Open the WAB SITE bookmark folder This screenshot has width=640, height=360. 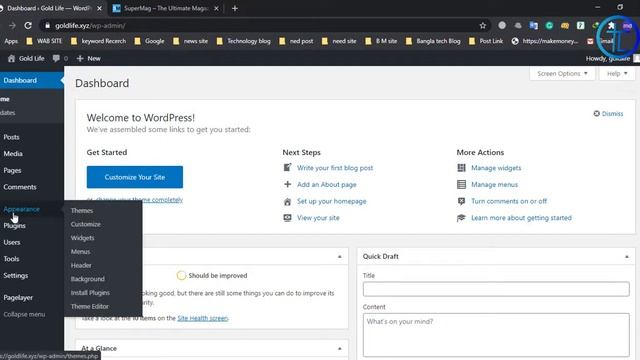pos(44,41)
